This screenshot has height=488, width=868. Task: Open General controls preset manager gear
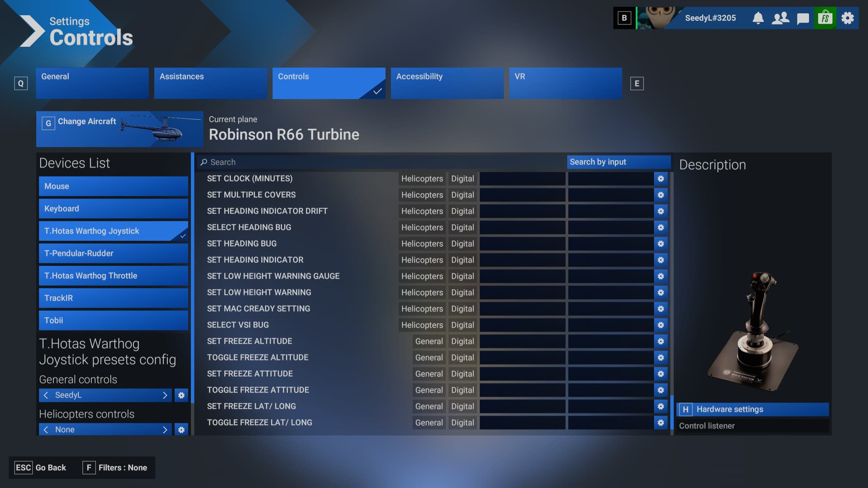click(181, 395)
